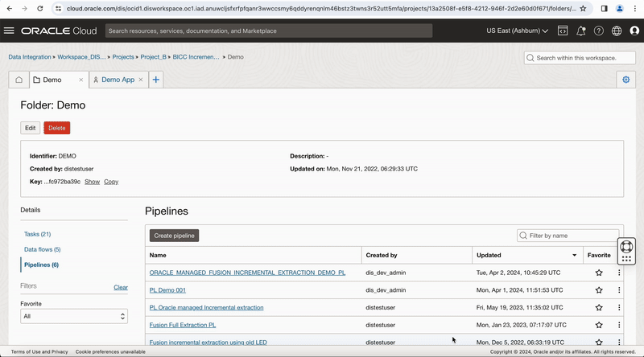Viewport: 644px width, 357px height.
Task: Close the Demo App tab
Action: pyautogui.click(x=140, y=80)
